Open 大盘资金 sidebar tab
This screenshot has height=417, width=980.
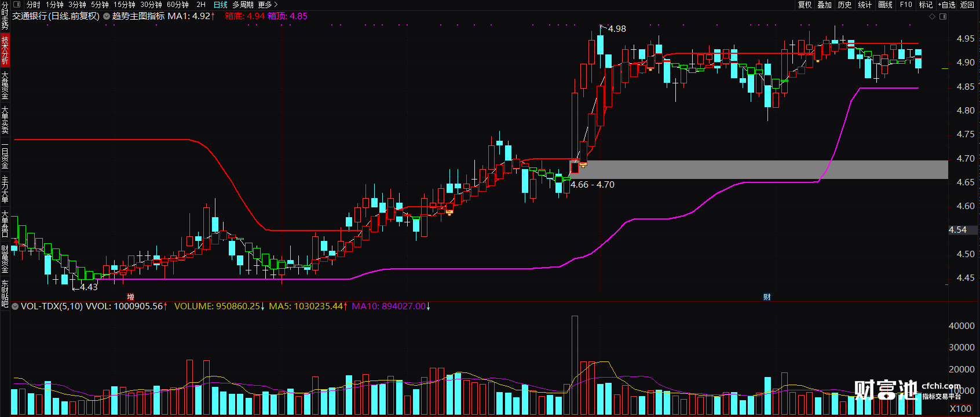tap(5, 85)
